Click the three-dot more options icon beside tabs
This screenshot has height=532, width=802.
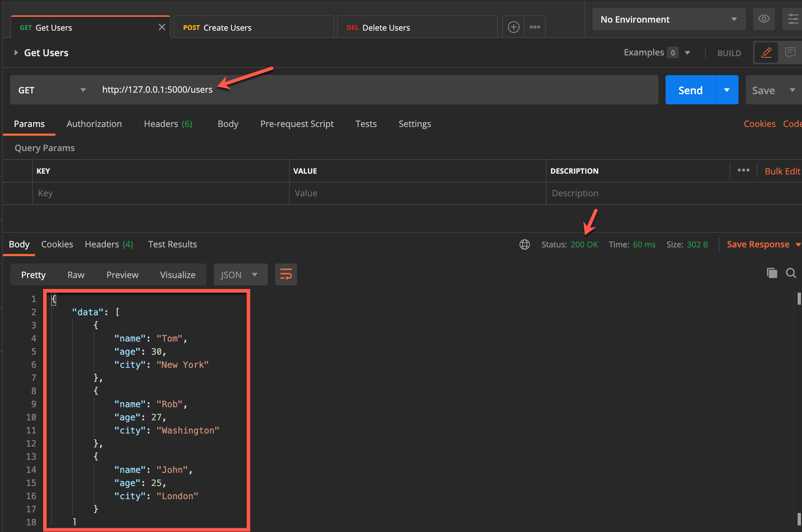[535, 27]
